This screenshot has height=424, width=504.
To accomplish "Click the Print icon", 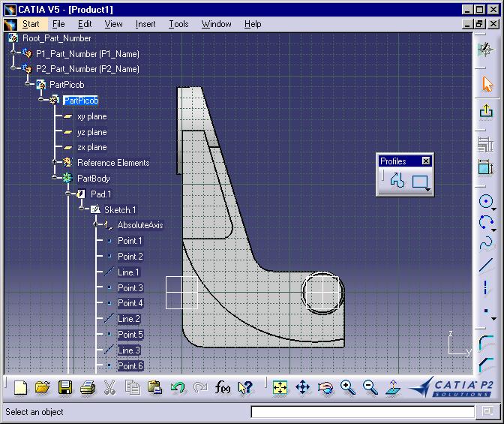I will (x=88, y=387).
